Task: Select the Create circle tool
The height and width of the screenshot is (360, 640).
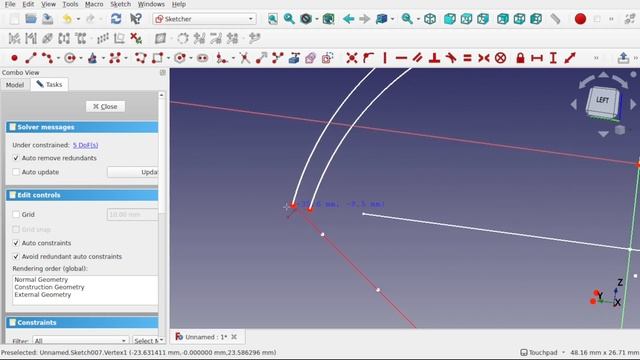Action: coord(70,58)
